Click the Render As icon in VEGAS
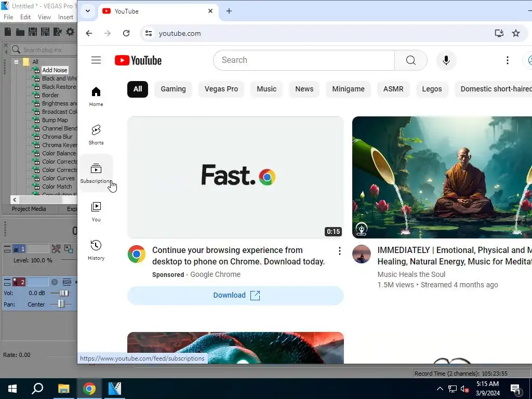This screenshot has width=532, height=399. (58, 32)
